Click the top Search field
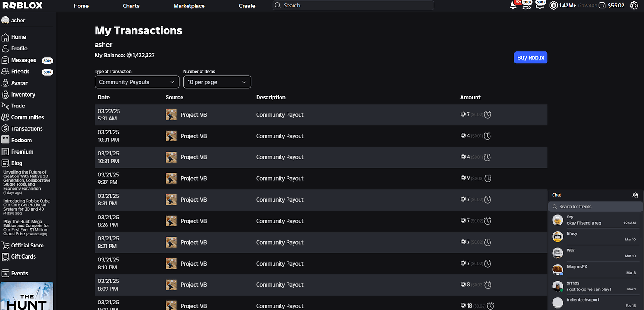The height and width of the screenshot is (310, 644). [x=353, y=6]
